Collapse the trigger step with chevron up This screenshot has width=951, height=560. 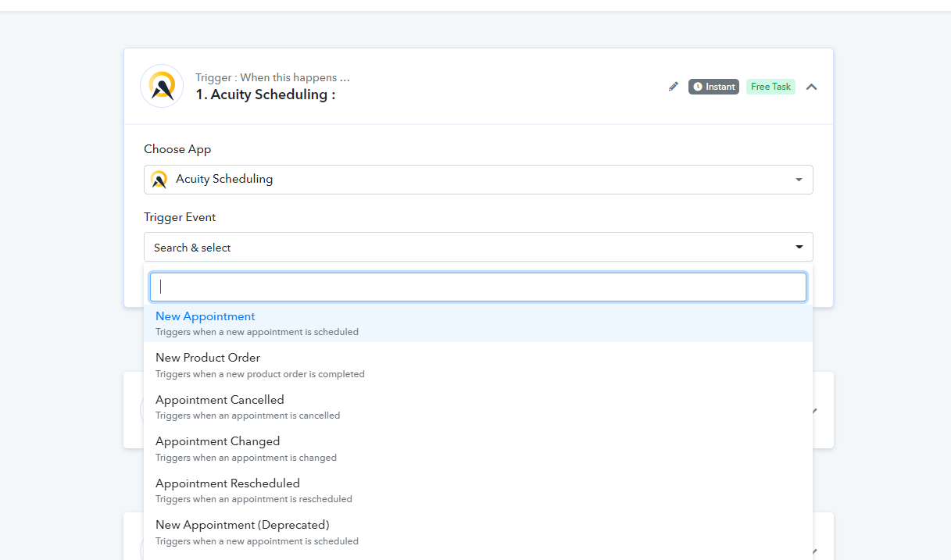tap(811, 87)
